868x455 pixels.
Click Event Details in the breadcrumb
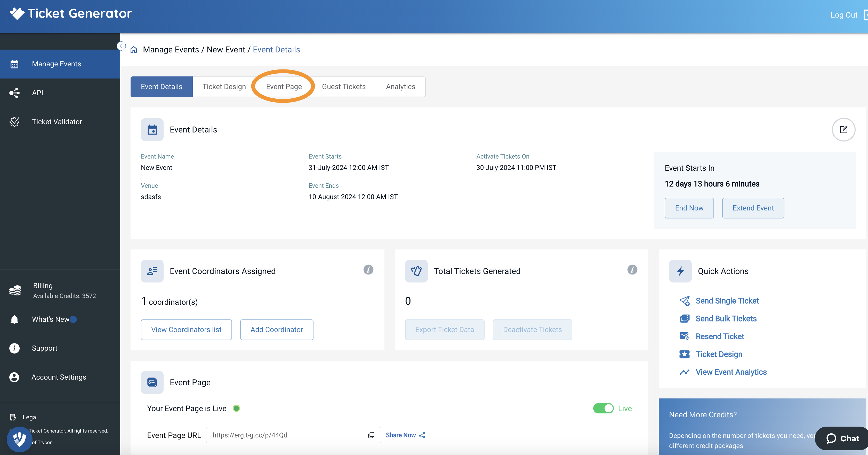(x=276, y=50)
